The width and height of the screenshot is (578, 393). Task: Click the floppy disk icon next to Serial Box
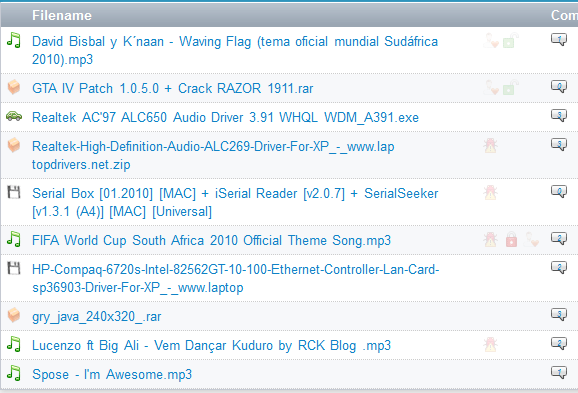pyautogui.click(x=14, y=192)
